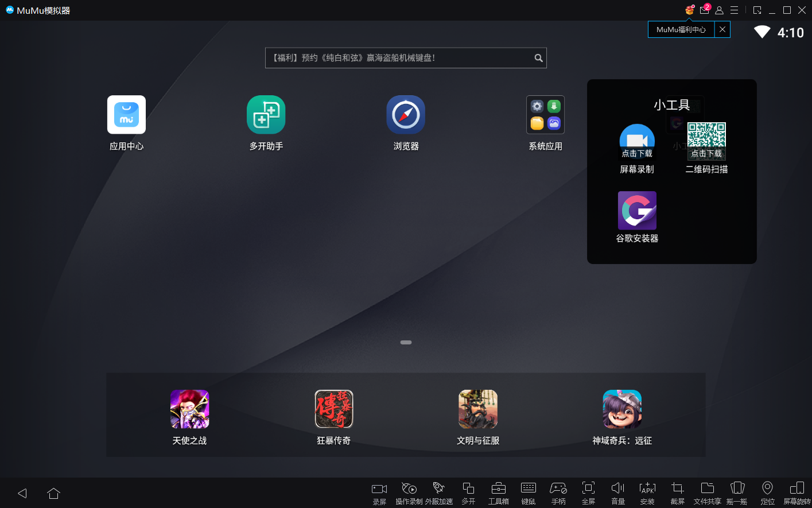Open the 工具箱 toolbox
This screenshot has width=812, height=508.
499,493
